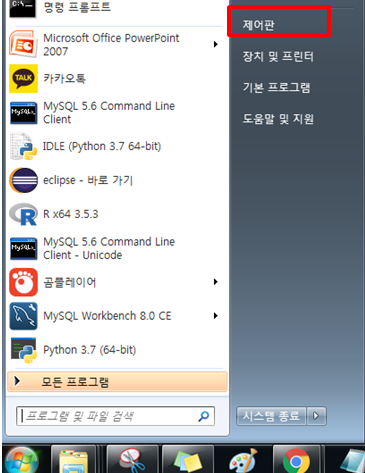Image resolution: width=365 pixels, height=473 pixels.
Task: Expand 곰플레이어 submenu arrow
Action: click(x=216, y=282)
